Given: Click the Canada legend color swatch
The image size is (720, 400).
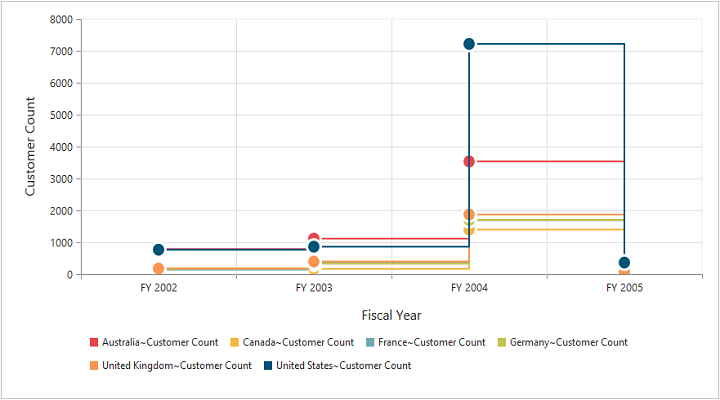Looking at the screenshot, I should [235, 342].
